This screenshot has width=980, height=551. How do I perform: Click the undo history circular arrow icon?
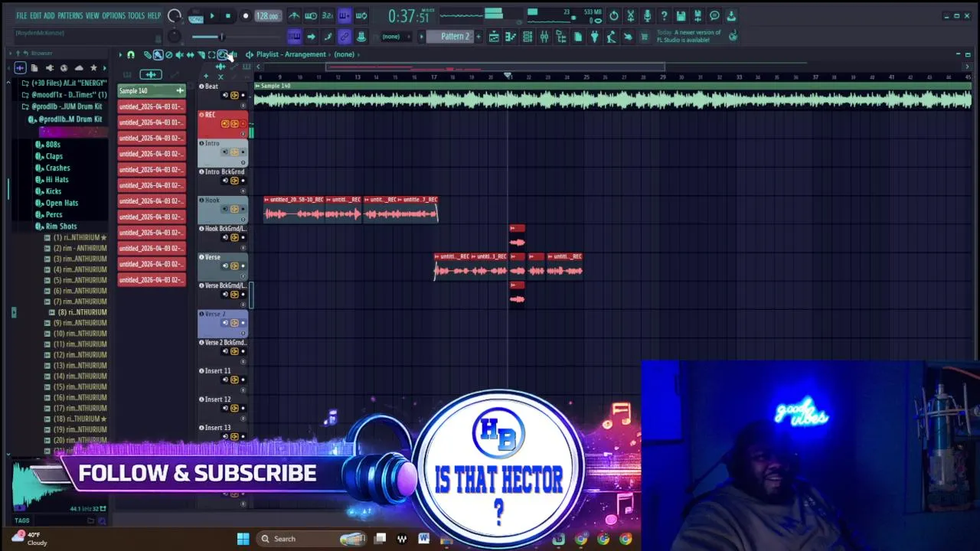[x=614, y=15]
